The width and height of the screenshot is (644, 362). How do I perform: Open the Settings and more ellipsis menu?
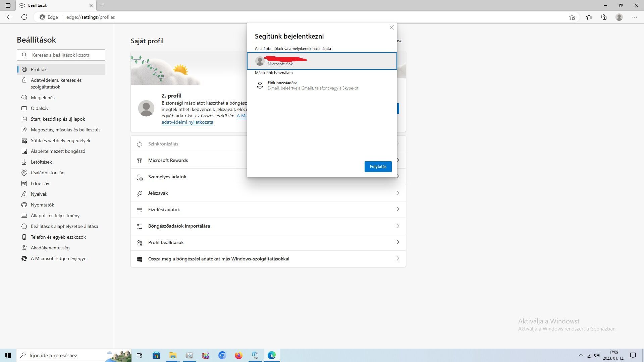coord(634,17)
